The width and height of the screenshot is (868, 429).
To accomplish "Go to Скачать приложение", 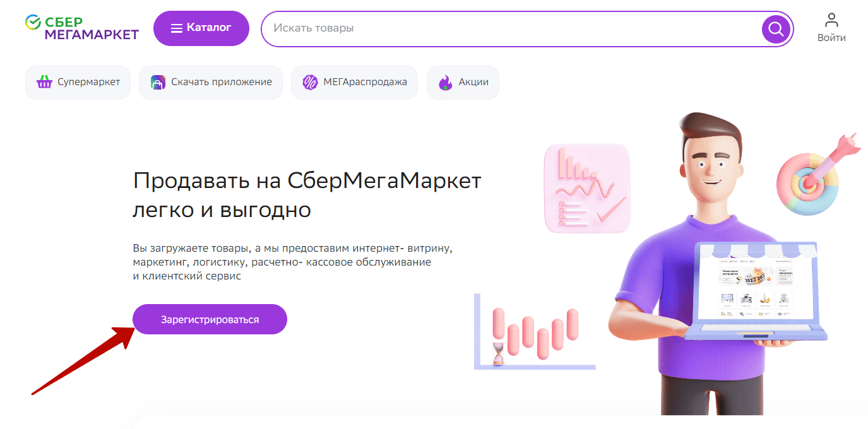I will [x=211, y=83].
